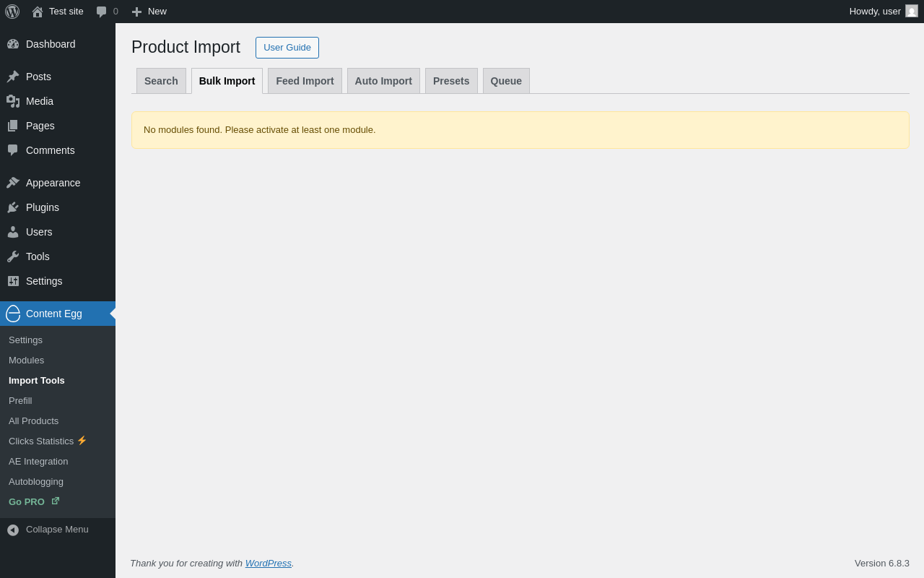
Task: Switch to the Queue tab
Action: click(506, 81)
